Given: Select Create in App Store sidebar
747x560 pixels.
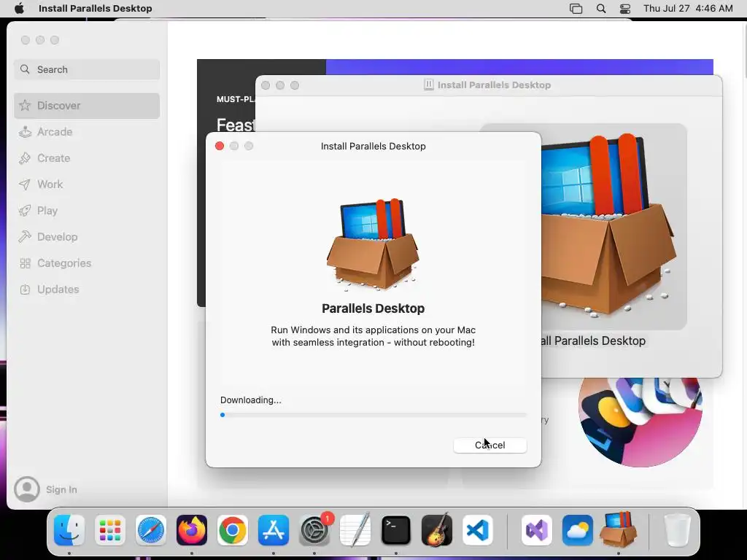Looking at the screenshot, I should click(87, 158).
